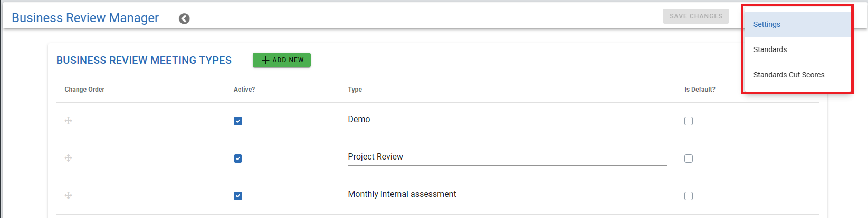Select Standards from the menu

[770, 49]
